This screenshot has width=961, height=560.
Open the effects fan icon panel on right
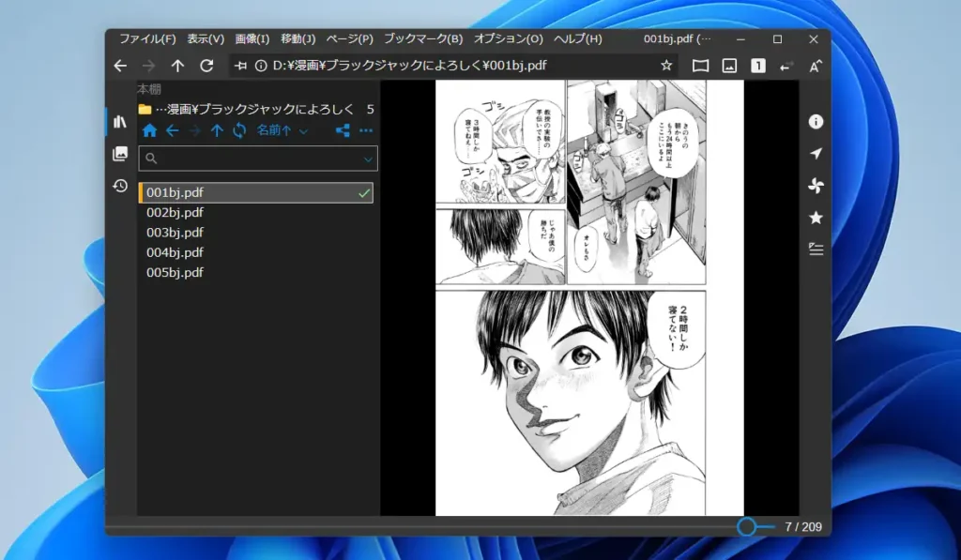pos(816,186)
